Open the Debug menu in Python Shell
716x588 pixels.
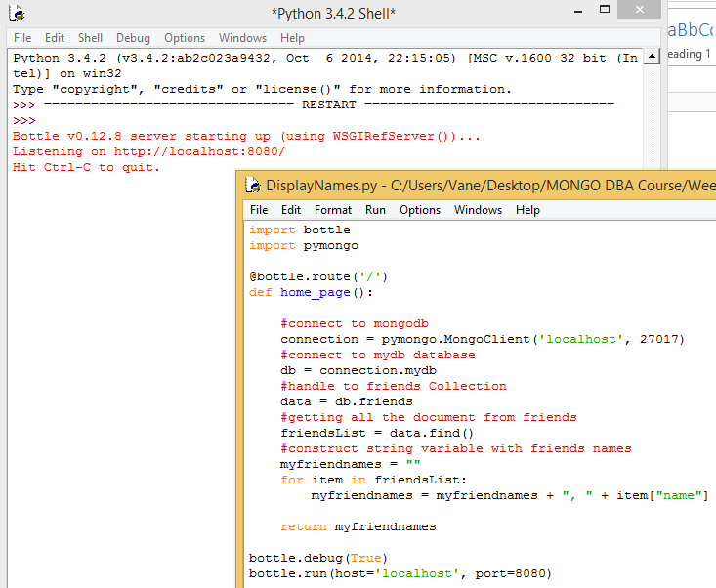click(x=133, y=38)
